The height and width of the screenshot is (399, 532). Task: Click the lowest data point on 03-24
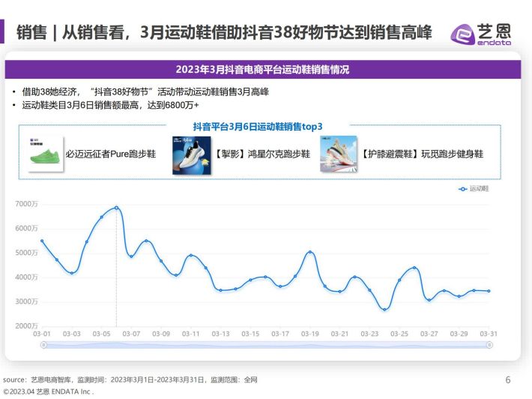coord(384,309)
